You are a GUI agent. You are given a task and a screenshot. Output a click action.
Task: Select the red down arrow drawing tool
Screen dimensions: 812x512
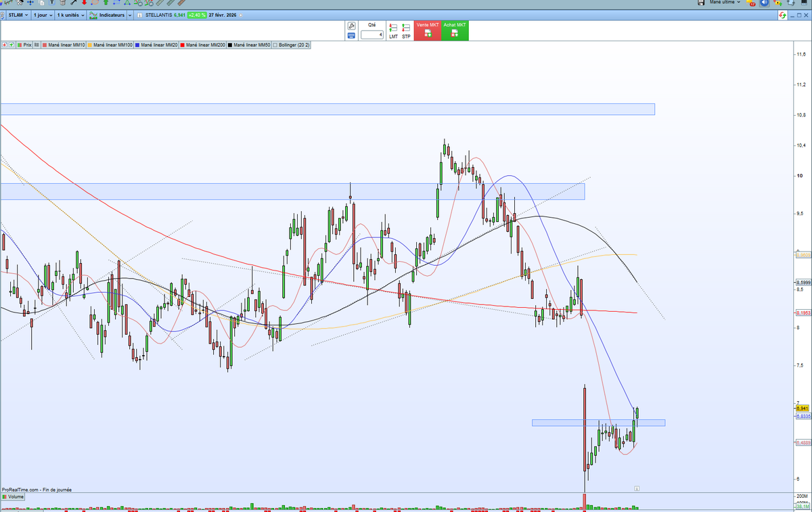tap(84, 3)
